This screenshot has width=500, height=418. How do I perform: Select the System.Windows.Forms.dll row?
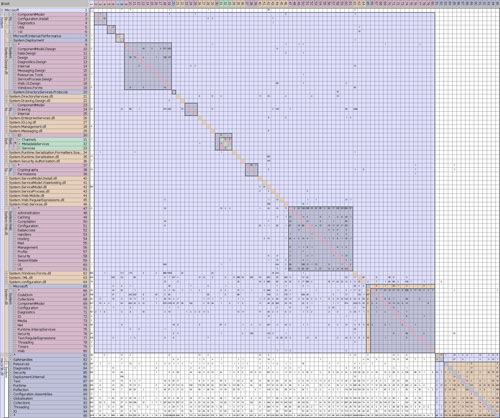coord(46,273)
